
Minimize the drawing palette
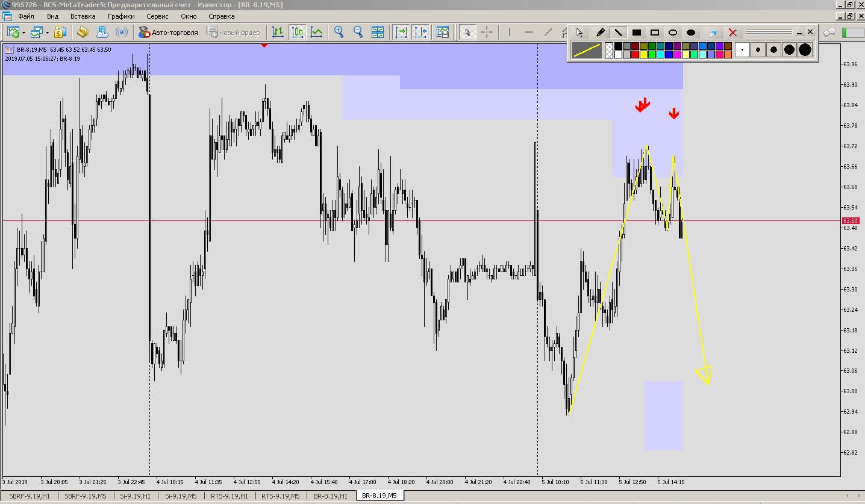pos(800,33)
